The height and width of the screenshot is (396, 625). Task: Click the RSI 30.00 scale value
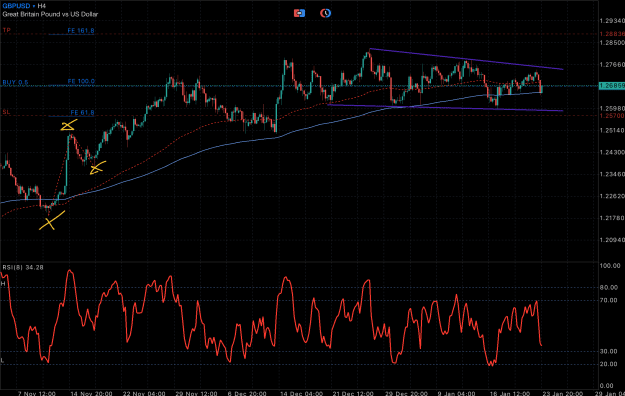(610, 351)
